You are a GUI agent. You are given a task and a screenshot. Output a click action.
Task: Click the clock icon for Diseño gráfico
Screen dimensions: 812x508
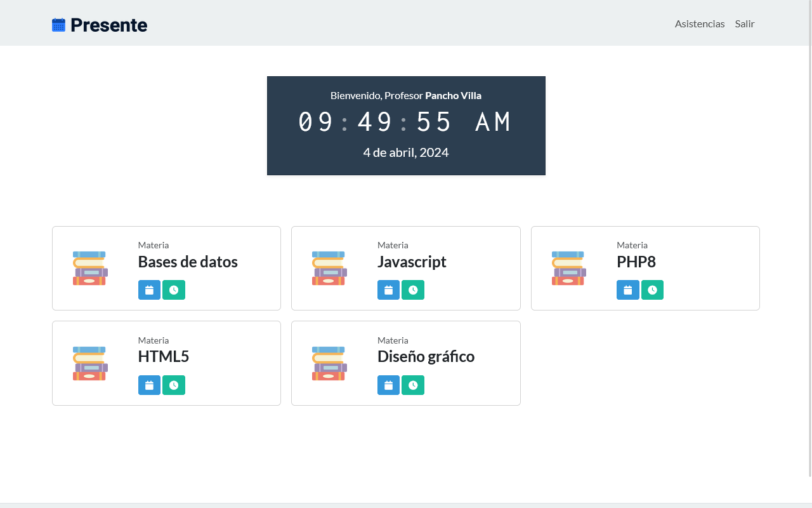coord(413,385)
